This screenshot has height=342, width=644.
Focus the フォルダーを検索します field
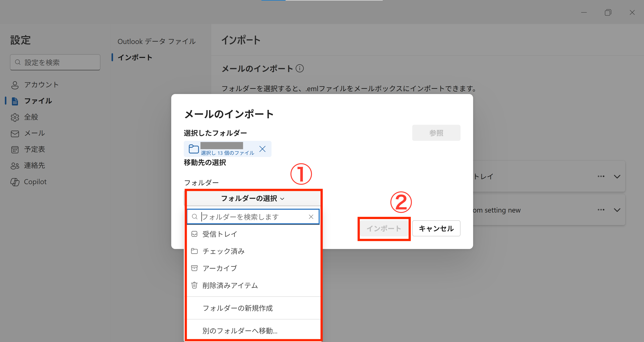coord(253,217)
